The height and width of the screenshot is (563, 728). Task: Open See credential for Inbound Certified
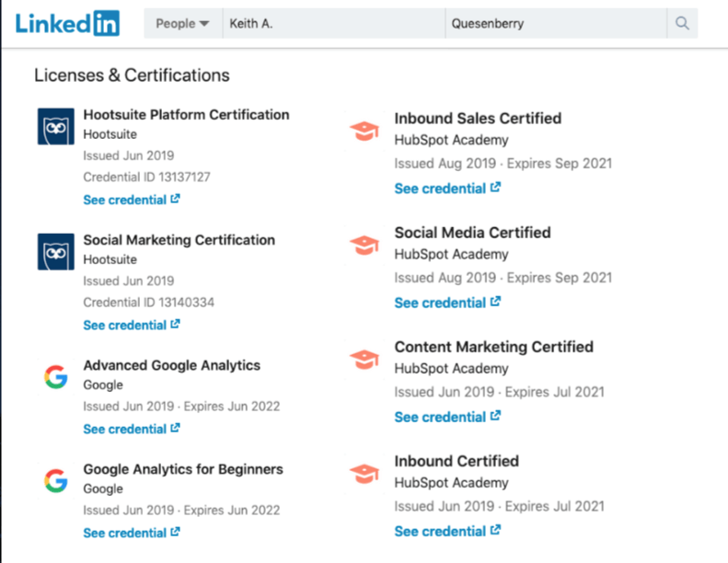click(447, 531)
